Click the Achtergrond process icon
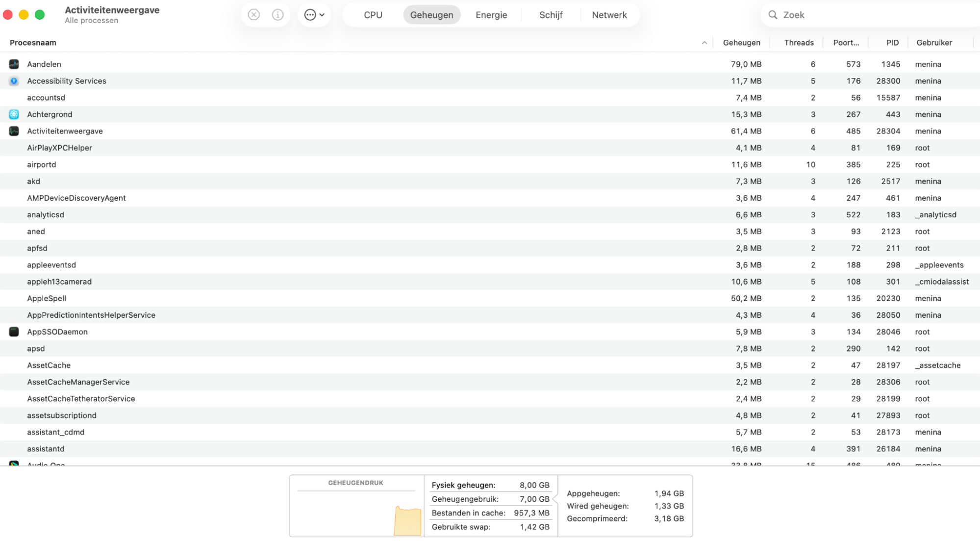980x541 pixels. 14,114
